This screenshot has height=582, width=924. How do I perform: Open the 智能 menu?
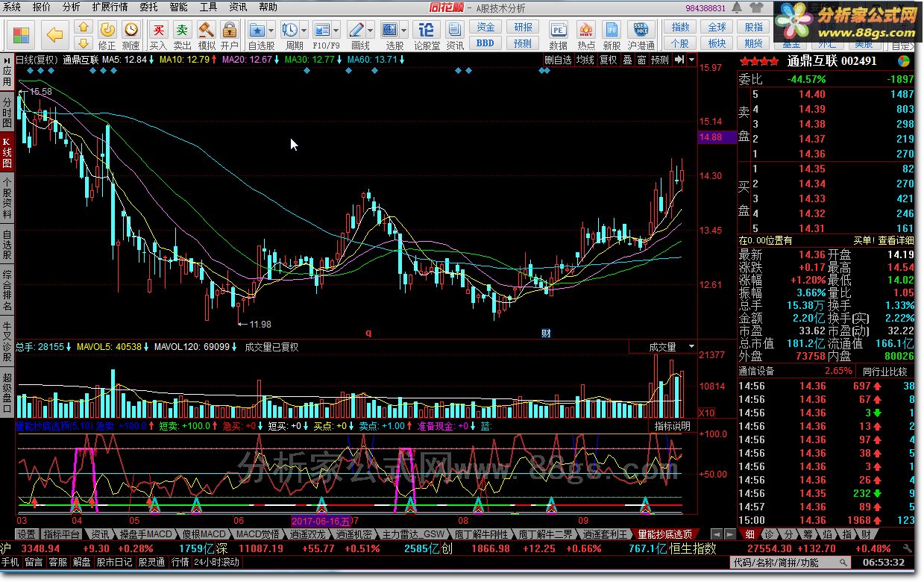[x=179, y=7]
